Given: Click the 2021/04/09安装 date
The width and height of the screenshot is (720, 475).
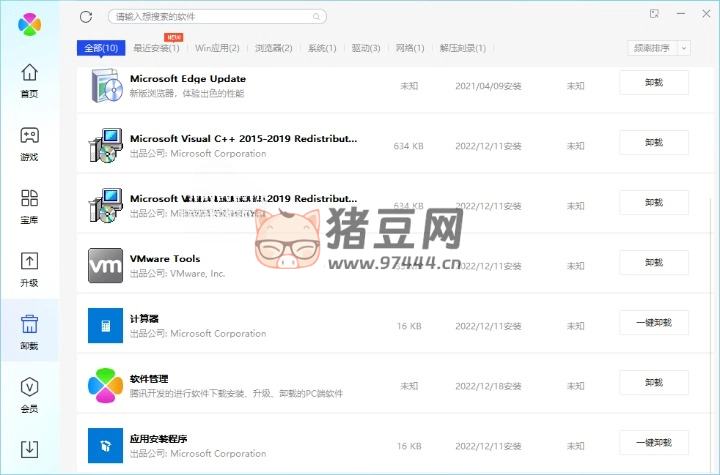Looking at the screenshot, I should click(488, 86).
